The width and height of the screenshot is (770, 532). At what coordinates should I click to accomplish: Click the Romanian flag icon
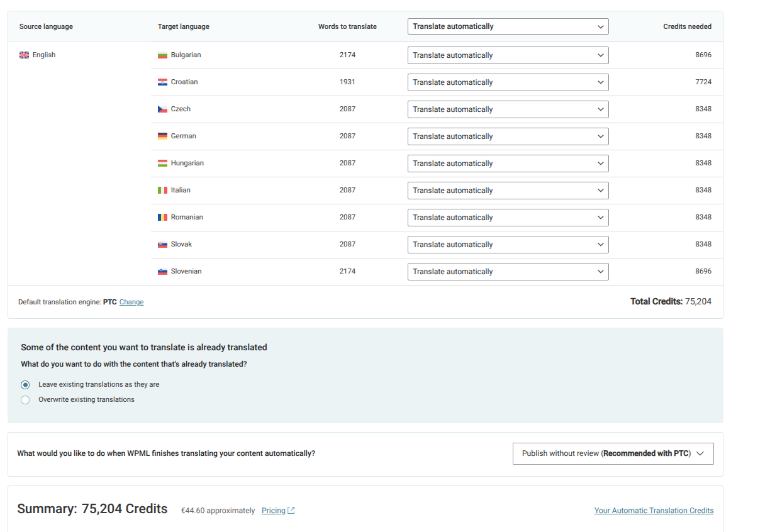coord(162,218)
